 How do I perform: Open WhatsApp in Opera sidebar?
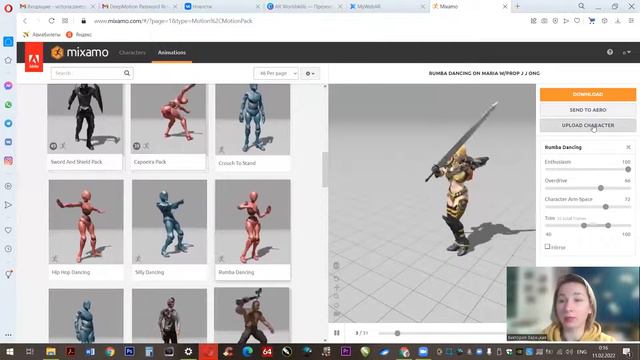tap(8, 105)
